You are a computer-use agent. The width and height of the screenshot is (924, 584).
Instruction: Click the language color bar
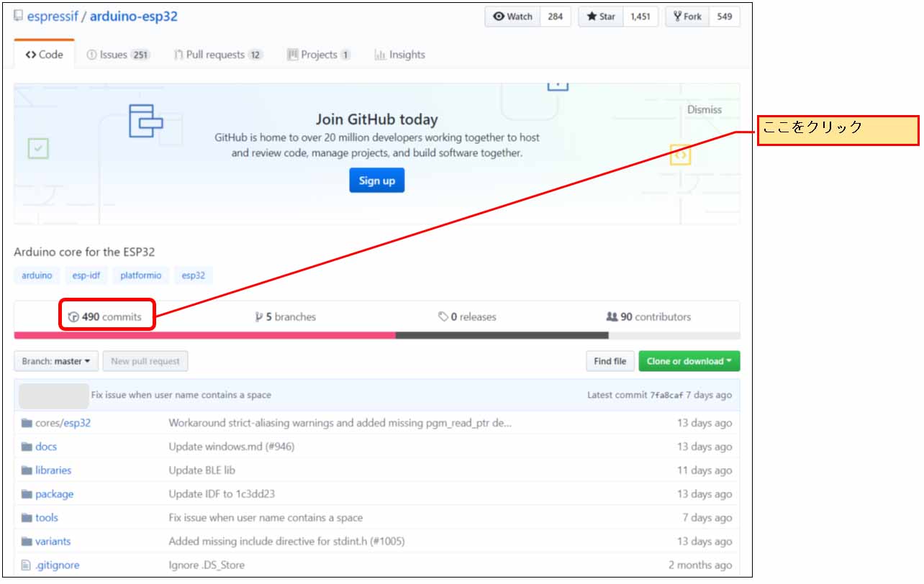pos(376,335)
